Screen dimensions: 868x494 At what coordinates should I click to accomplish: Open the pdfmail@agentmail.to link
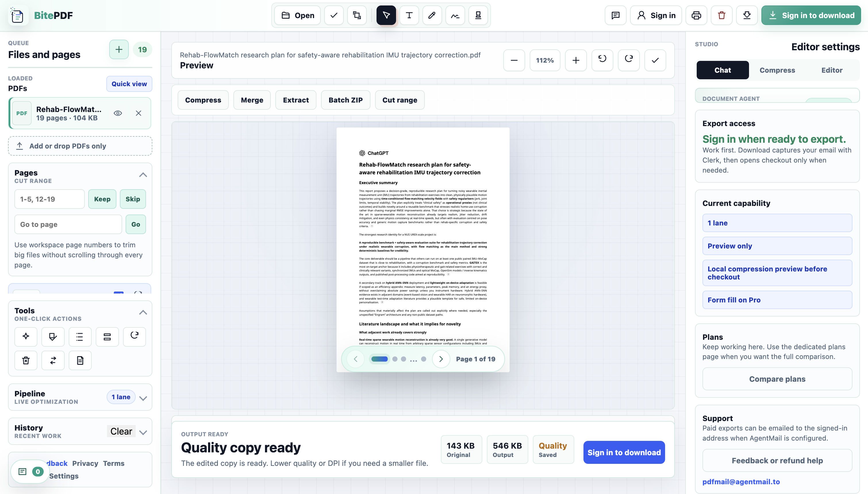(x=741, y=482)
